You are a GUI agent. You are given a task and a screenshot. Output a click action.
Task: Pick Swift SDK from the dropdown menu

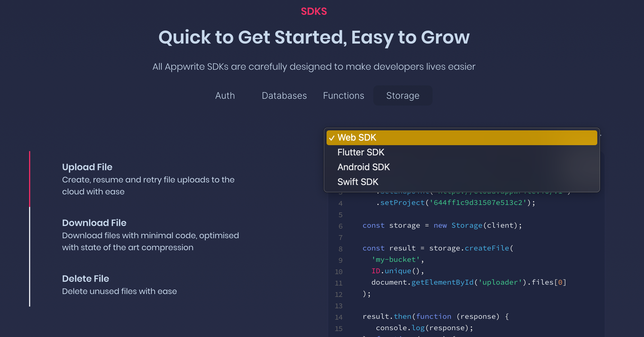click(x=358, y=182)
